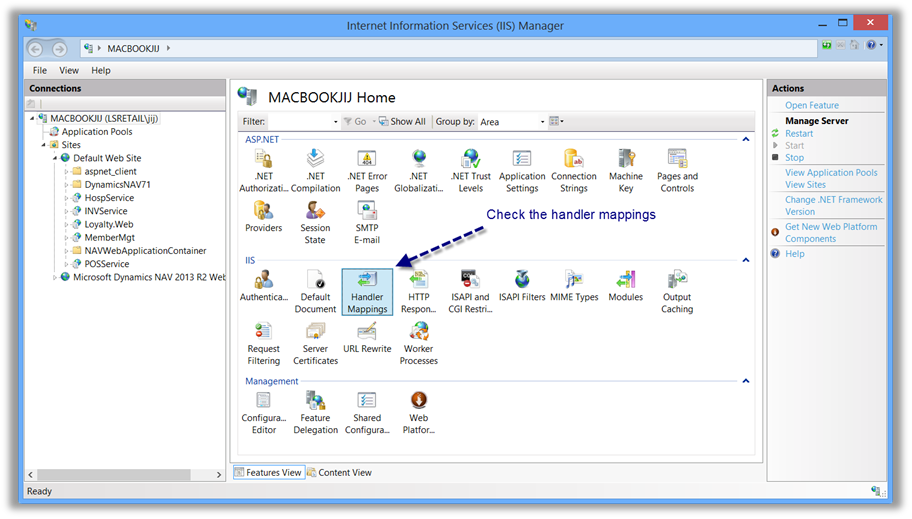
Task: Collapse the Sites tree node
Action: 44,145
